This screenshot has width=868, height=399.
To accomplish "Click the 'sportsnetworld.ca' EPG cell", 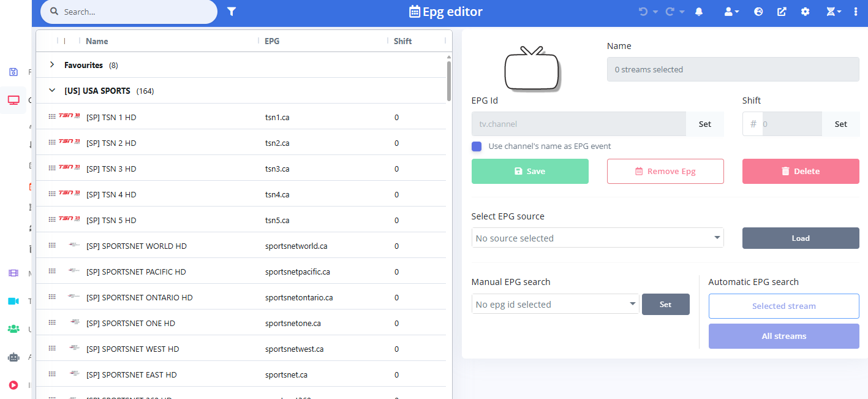I will coord(296,246).
